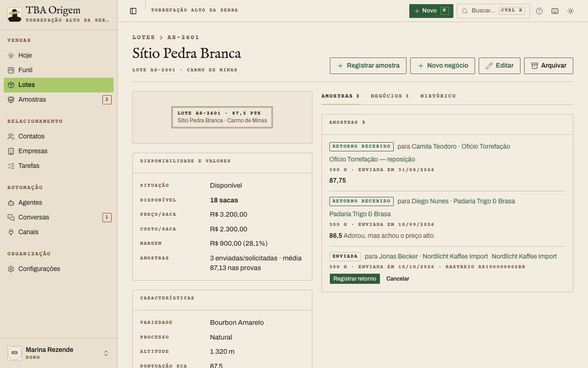This screenshot has width=588, height=368.
Task: Archive the lot with Arquivar
Action: point(548,66)
